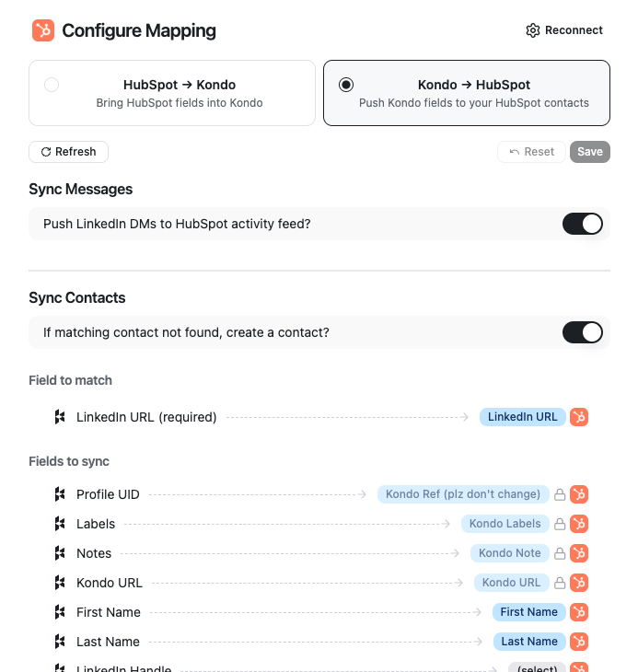The image size is (638, 672).
Task: Open the First Name field mapping dropdown
Action: pos(528,612)
